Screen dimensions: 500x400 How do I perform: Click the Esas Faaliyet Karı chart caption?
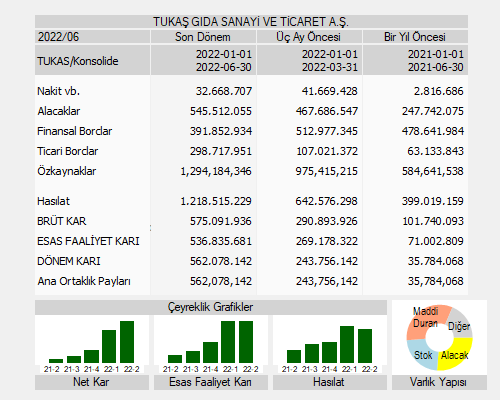[x=211, y=382]
